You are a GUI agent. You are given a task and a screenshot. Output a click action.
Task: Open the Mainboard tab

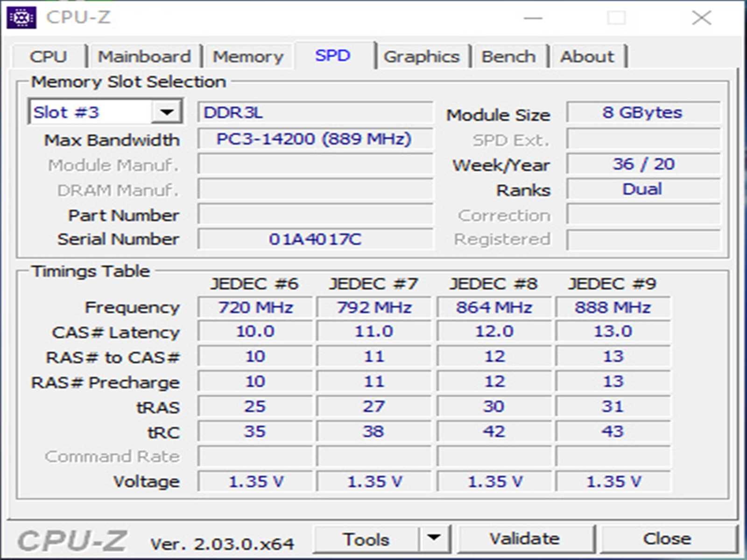point(145,56)
